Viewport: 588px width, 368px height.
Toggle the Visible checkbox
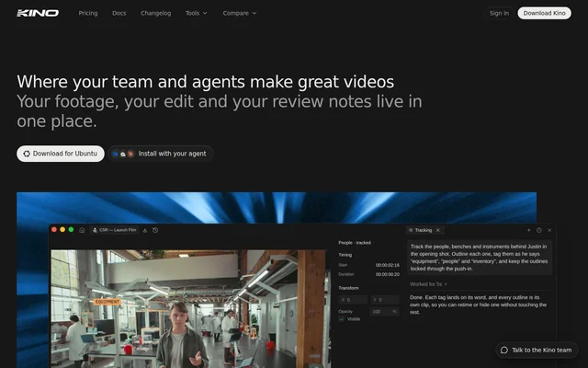[x=341, y=319]
